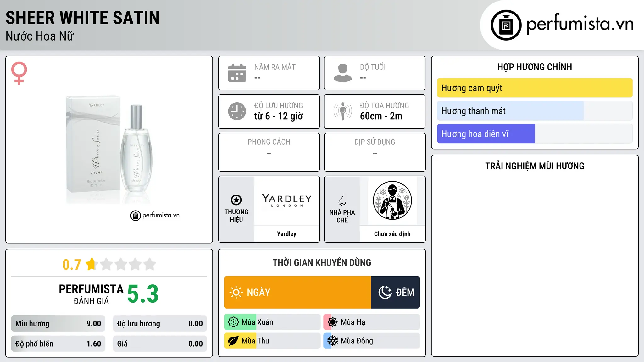Click the leaf icon for Mùa Thu

point(233,341)
